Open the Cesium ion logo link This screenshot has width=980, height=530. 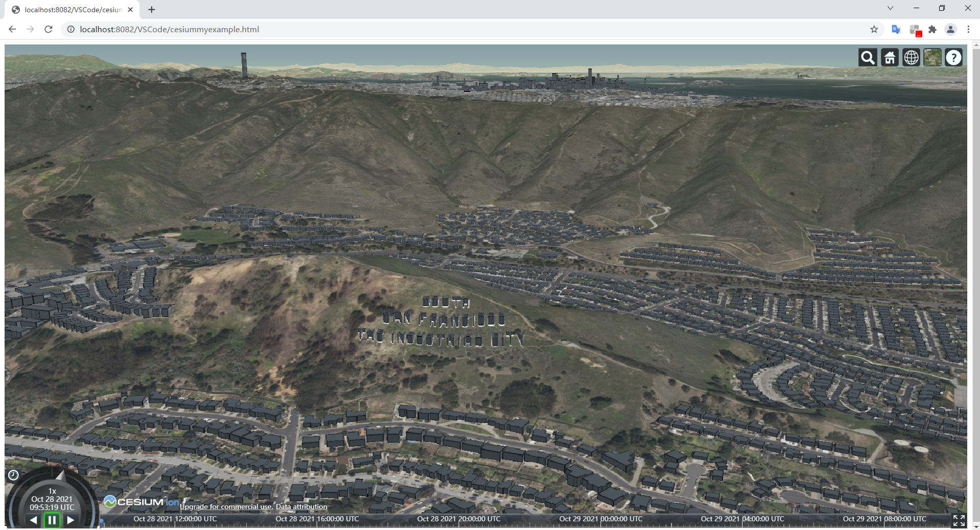(141, 501)
